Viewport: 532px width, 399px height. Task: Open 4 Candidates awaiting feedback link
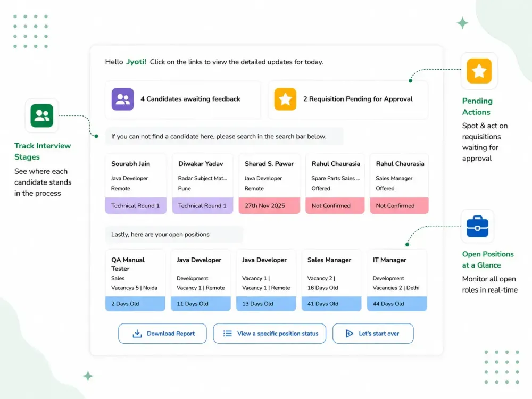click(183, 99)
